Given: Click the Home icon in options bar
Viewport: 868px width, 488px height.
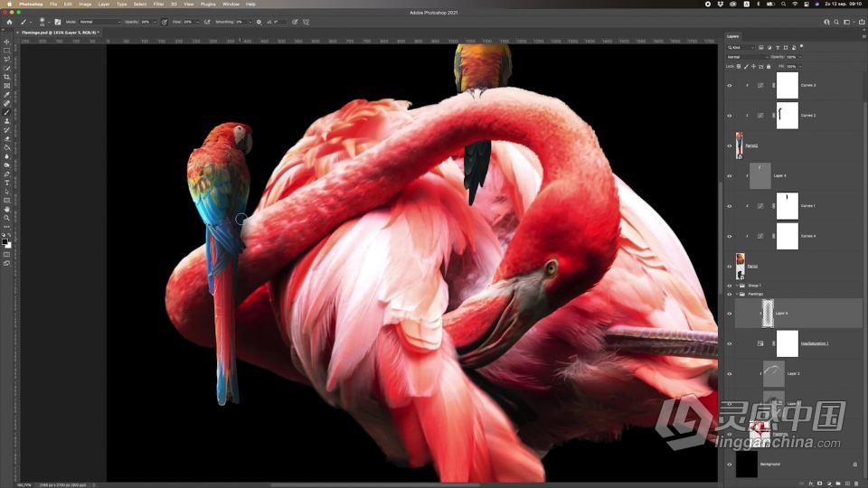Looking at the screenshot, I should pyautogui.click(x=9, y=22).
